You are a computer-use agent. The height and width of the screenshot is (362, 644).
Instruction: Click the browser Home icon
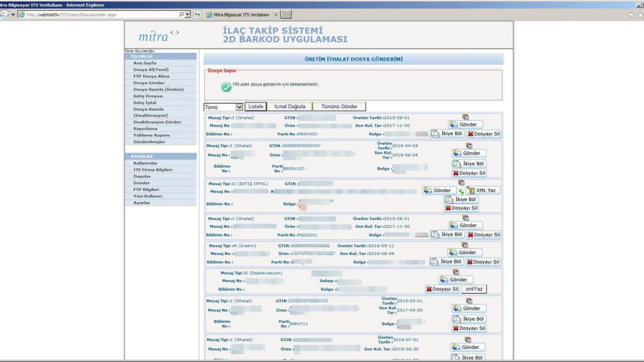click(631, 15)
